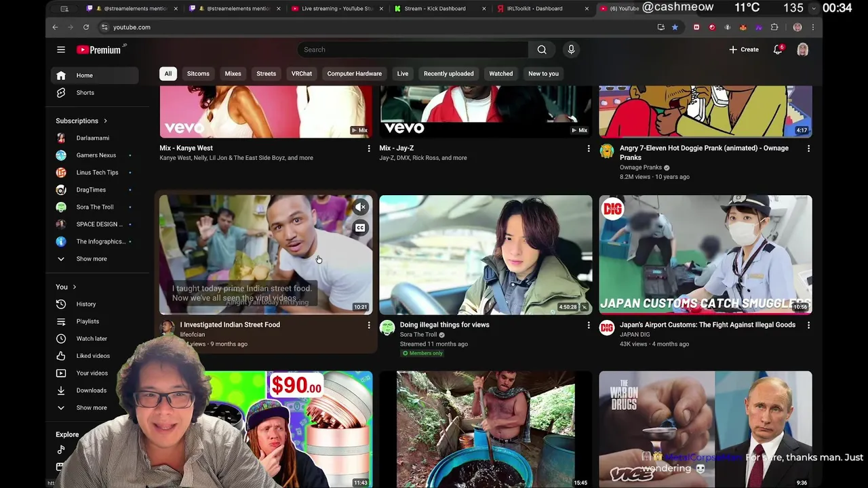868x488 pixels.
Task: Open the Putin War on Drugs thumbnail
Action: [x=705, y=429]
